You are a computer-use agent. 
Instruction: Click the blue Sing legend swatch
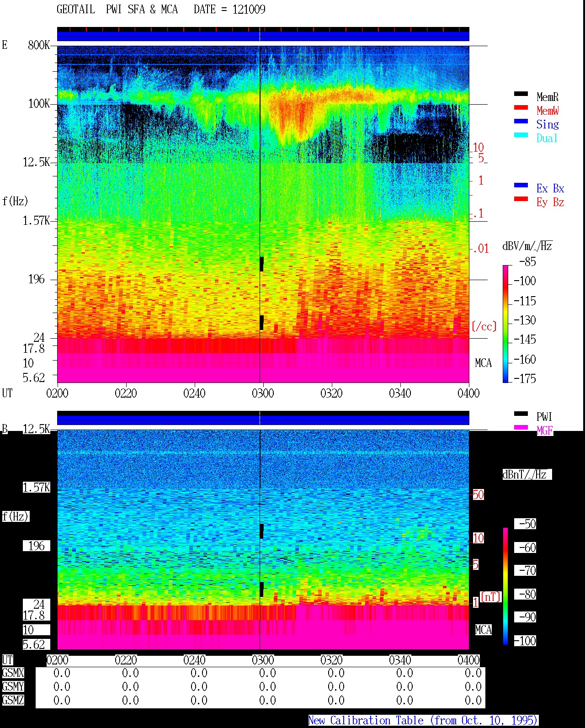click(521, 122)
